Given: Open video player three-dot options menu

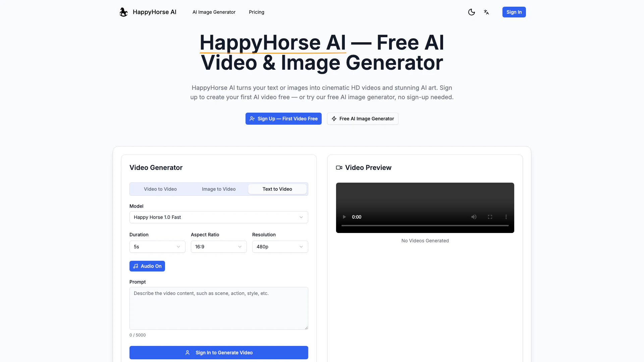Looking at the screenshot, I should click(x=506, y=217).
